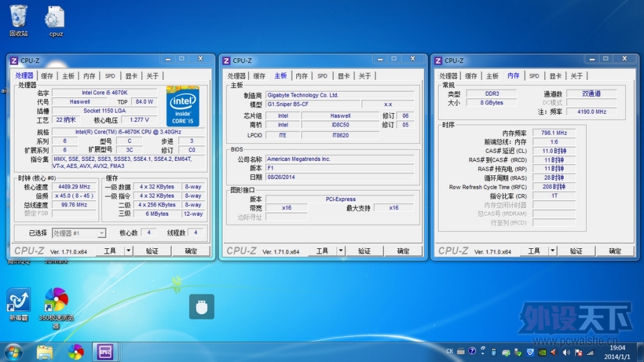Expand the 工具 arrow in the mainboard window
The width and height of the screenshot is (644, 362).
(x=340, y=251)
